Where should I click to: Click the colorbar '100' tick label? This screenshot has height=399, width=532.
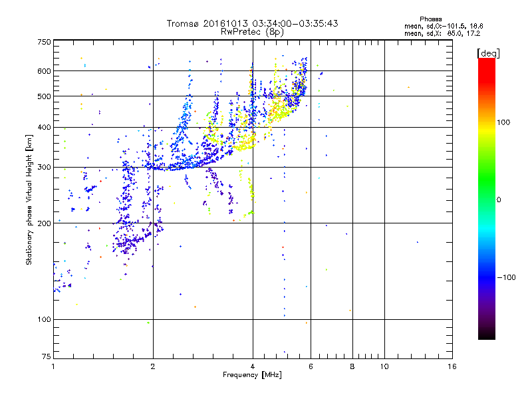click(503, 122)
